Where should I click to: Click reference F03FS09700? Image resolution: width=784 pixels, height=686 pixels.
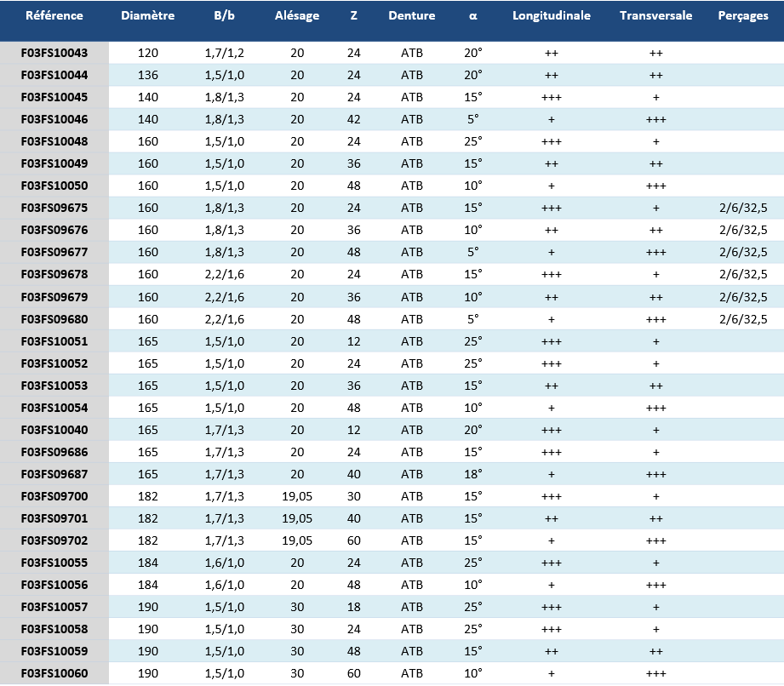(x=54, y=496)
